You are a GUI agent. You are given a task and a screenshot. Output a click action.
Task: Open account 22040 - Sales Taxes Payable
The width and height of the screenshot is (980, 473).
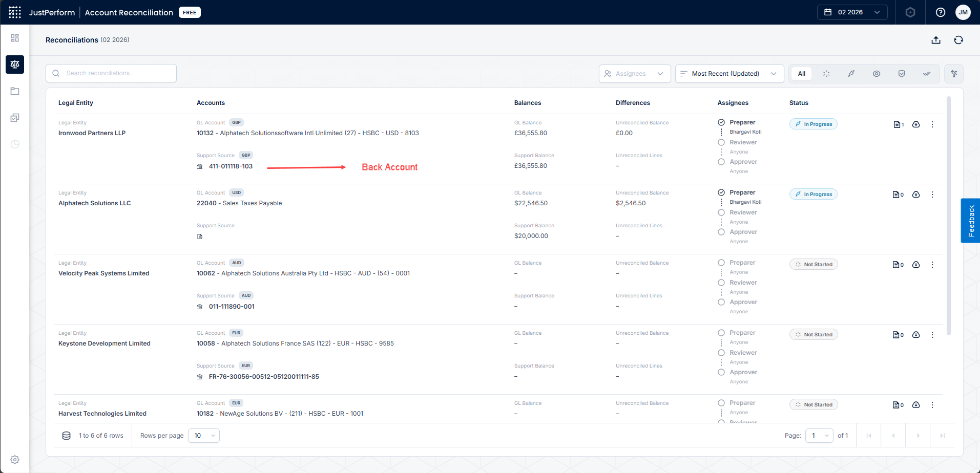(239, 203)
